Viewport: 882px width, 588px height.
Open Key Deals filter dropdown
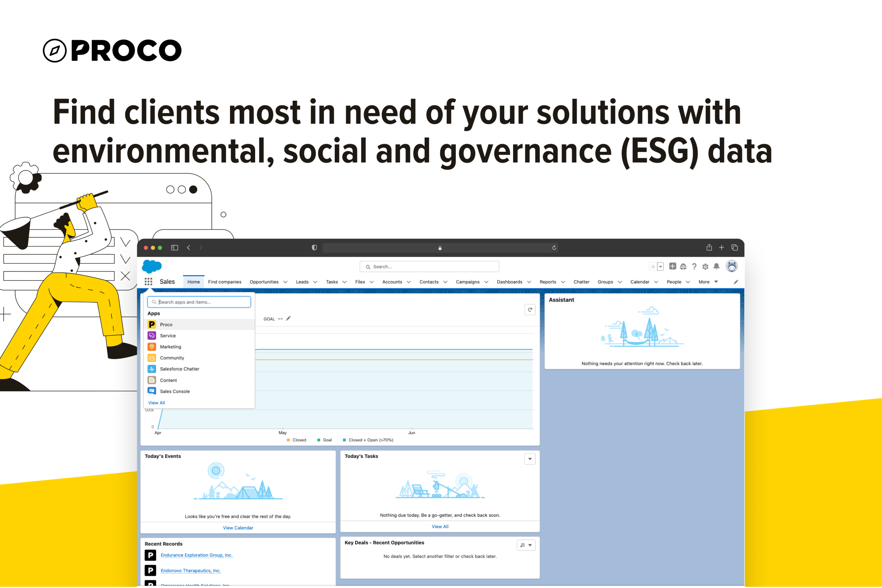pos(526,545)
